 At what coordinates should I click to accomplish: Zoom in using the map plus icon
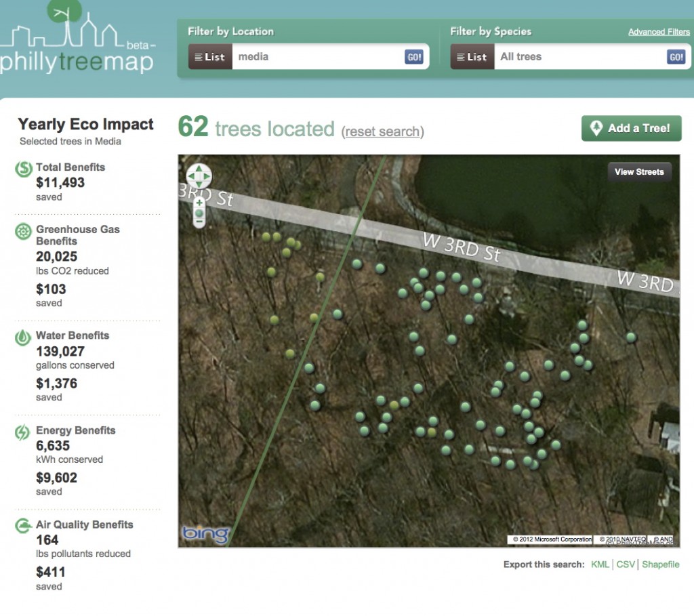click(199, 203)
